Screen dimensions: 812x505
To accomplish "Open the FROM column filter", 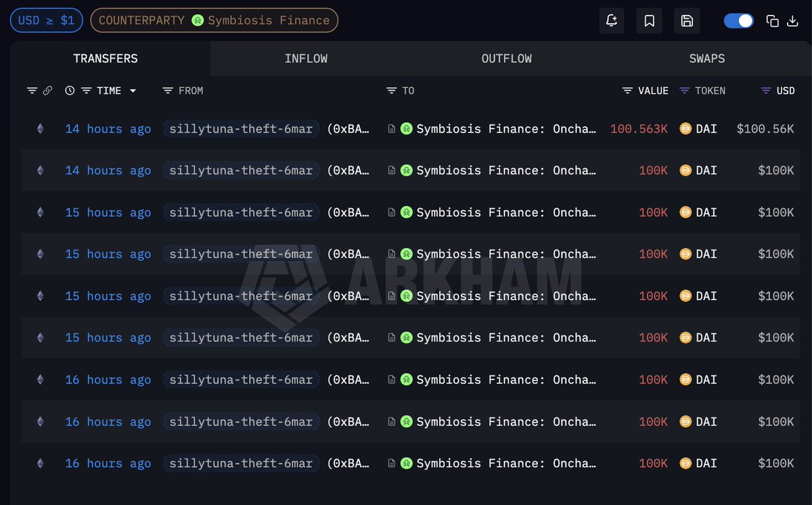I will click(x=168, y=91).
